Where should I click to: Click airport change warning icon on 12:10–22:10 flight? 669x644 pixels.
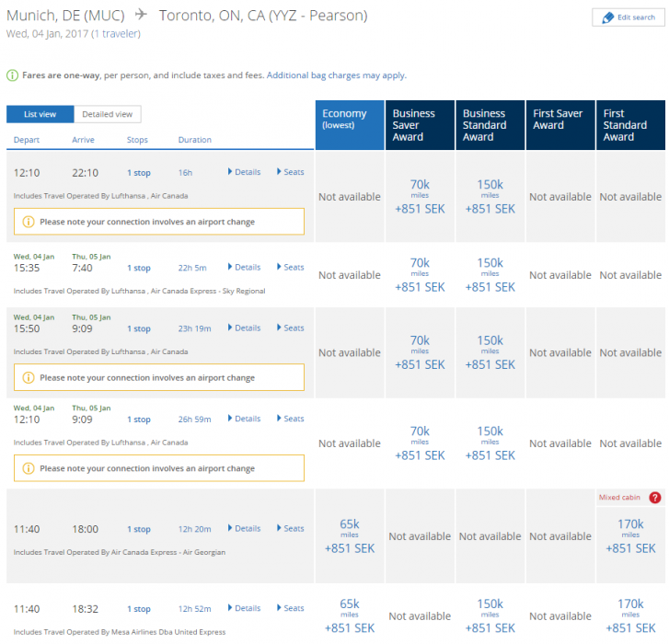click(x=28, y=222)
